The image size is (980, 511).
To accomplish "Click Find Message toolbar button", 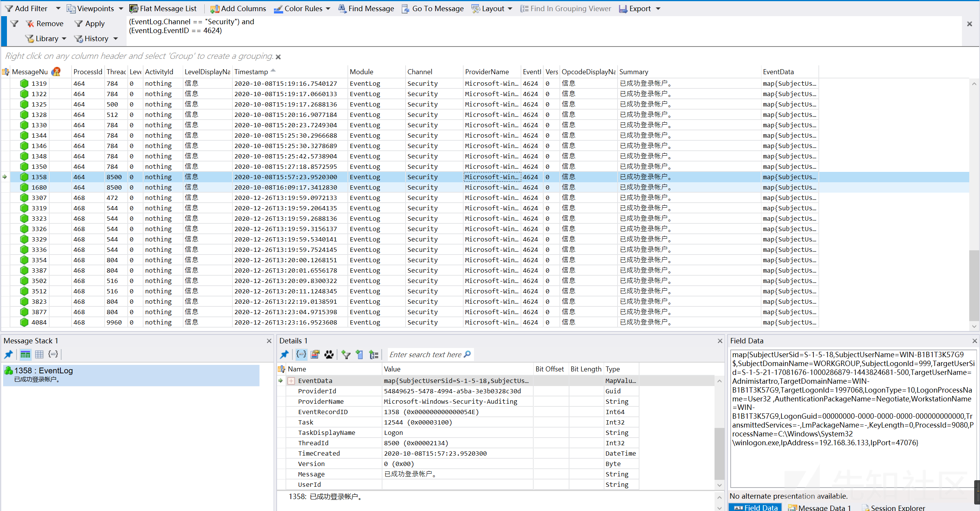I will tap(366, 8).
